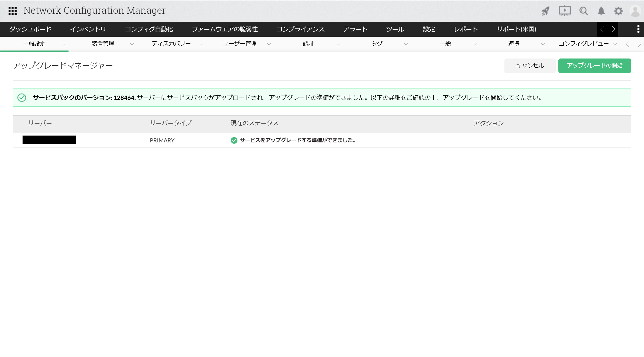Open the presentation screen icon
Image resolution: width=644 pixels, height=357 pixels.
(x=564, y=11)
